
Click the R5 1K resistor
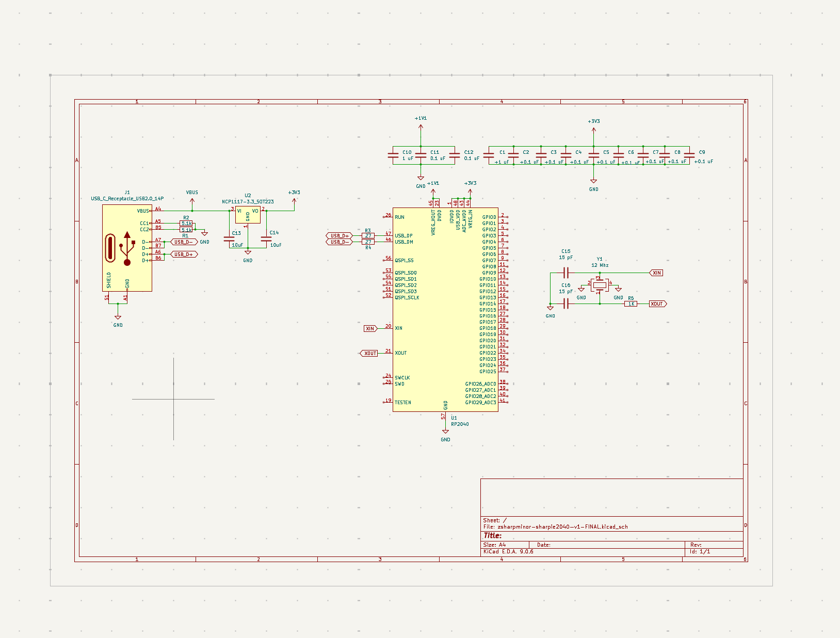coord(631,304)
